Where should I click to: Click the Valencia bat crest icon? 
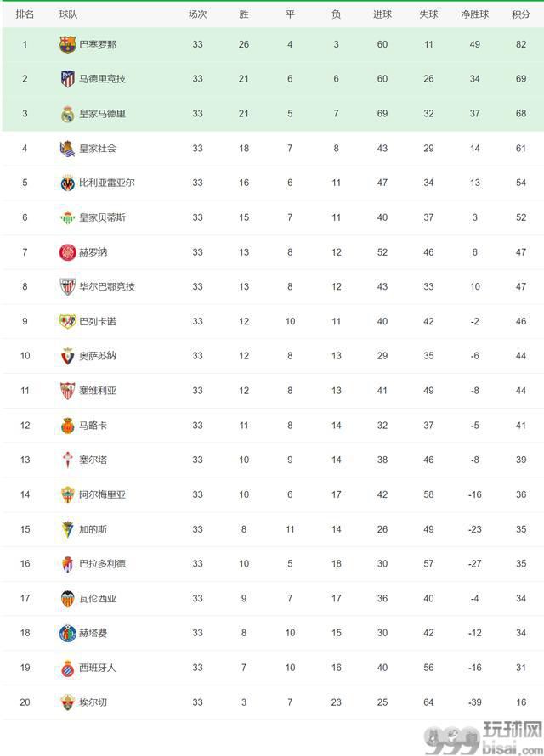click(67, 598)
